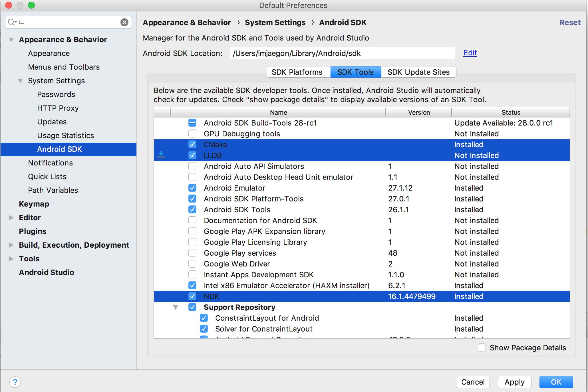The width and height of the screenshot is (588, 392).
Task: Click the search magnifier icon
Action: click(12, 22)
